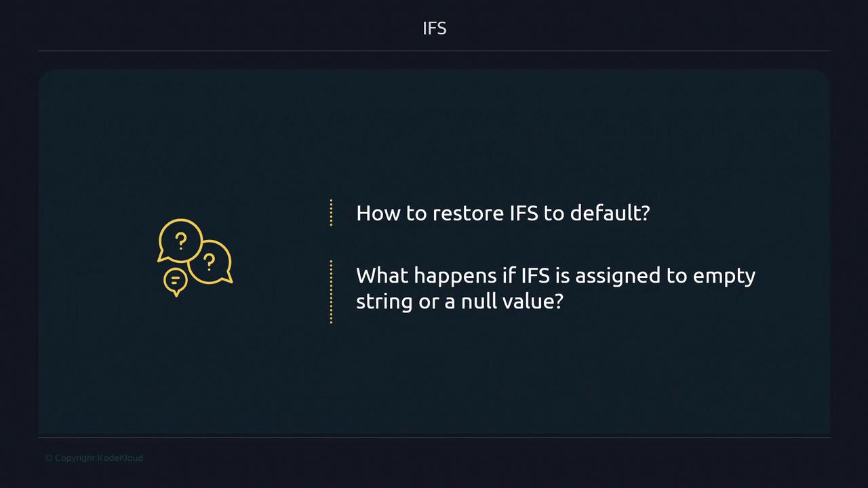The height and width of the screenshot is (488, 868).
Task: Click the "string or a null value?" line
Action: [459, 301]
